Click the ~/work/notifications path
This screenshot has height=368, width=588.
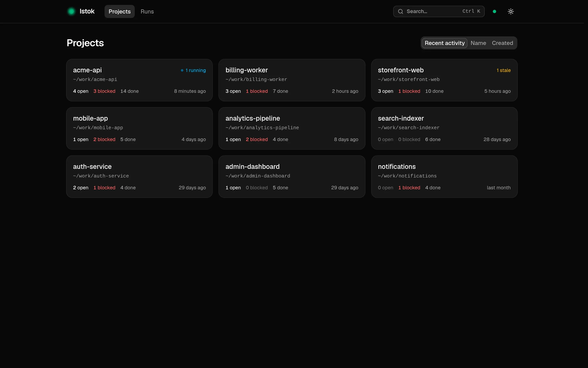(407, 176)
